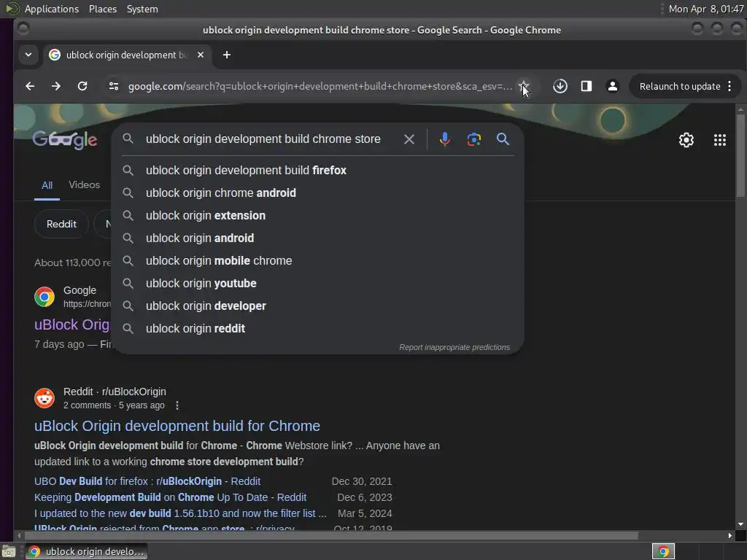Submit search with blue magnifier icon

503,139
